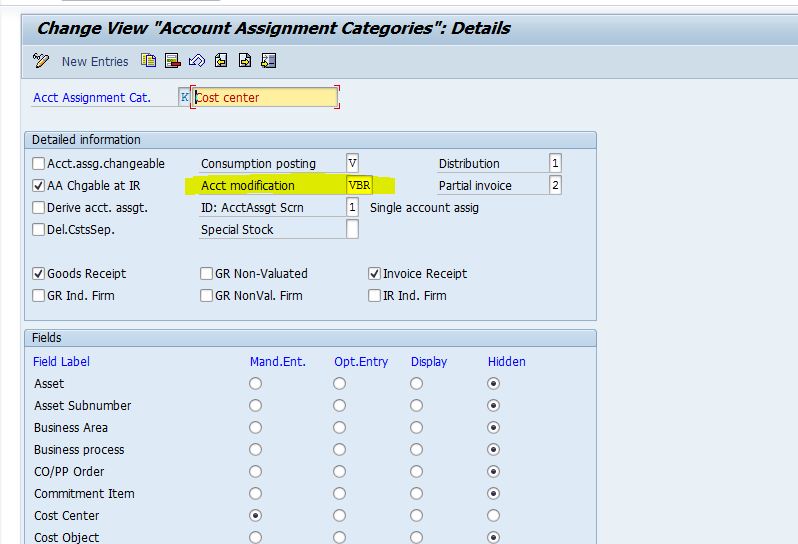Tick the Del.CstsSep. checkbox
Screen dimensions: 798x544
coord(38,229)
